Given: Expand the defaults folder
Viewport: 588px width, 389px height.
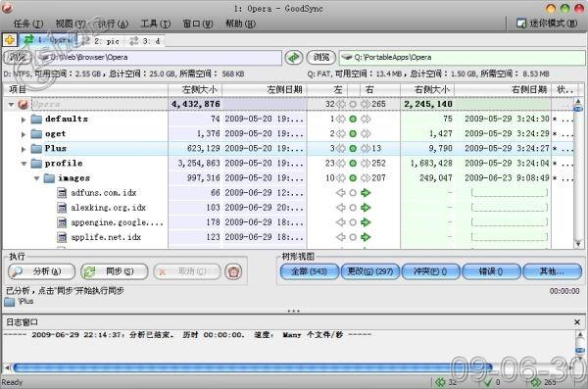Looking at the screenshot, I should [24, 120].
